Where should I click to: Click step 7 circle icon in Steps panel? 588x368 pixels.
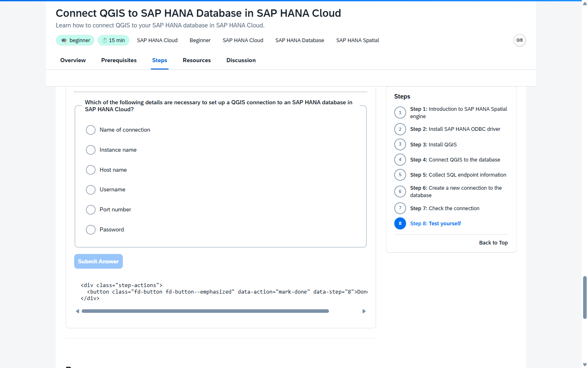[400, 208]
